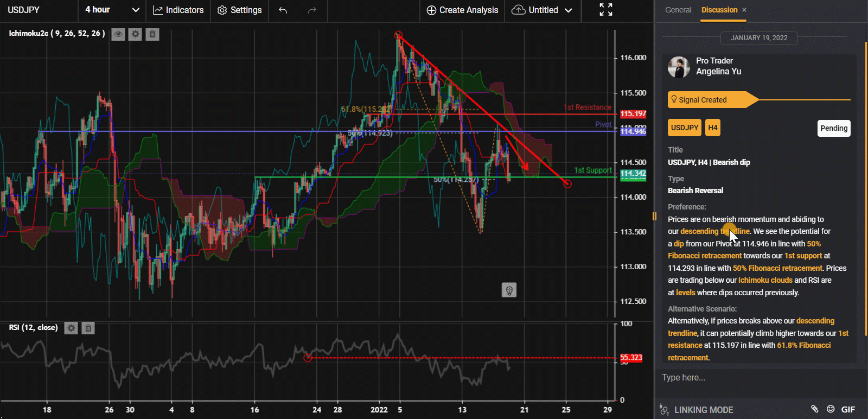Click the 1st support link
The height and width of the screenshot is (419, 868).
[803, 256]
